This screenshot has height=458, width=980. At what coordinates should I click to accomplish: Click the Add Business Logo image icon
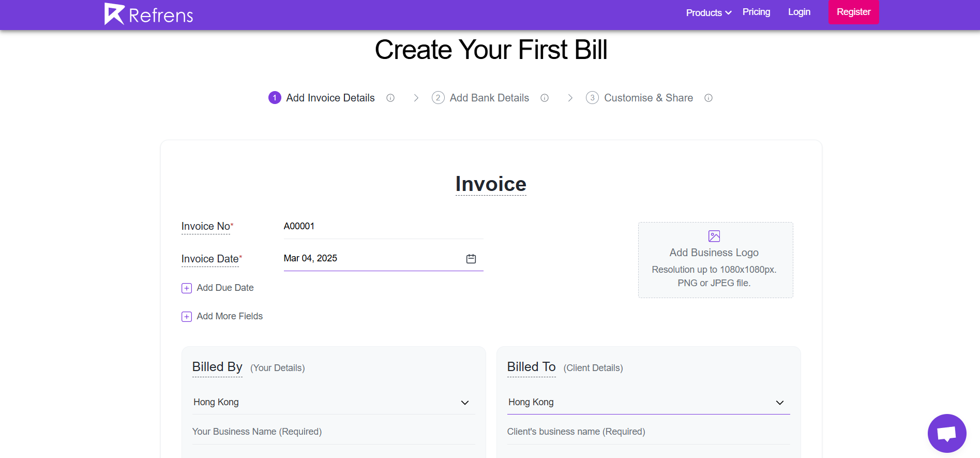click(714, 236)
